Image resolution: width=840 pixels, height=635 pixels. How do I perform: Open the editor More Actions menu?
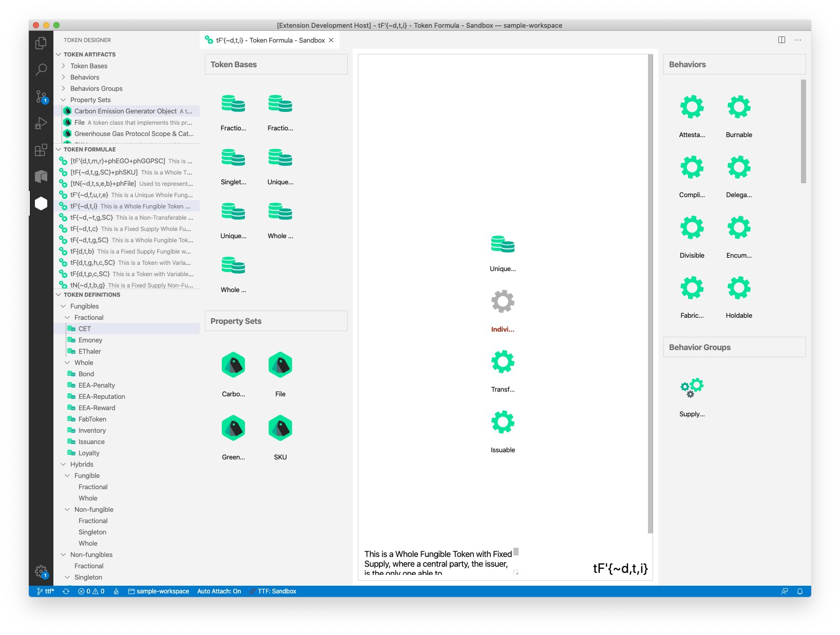[797, 40]
